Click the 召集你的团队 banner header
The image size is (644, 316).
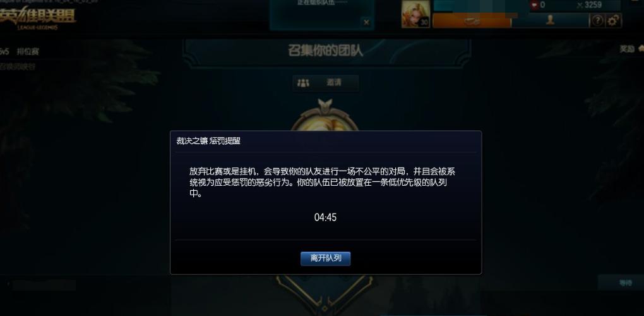(326, 51)
